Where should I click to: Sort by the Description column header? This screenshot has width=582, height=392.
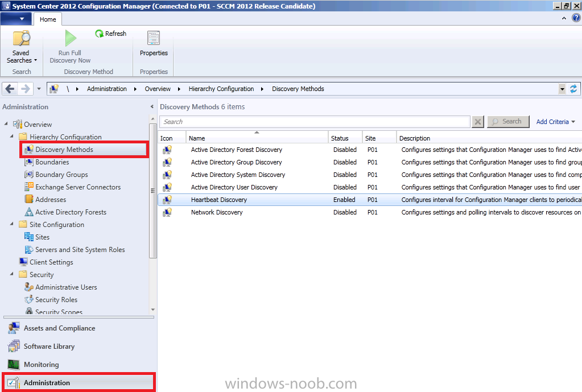pos(489,138)
